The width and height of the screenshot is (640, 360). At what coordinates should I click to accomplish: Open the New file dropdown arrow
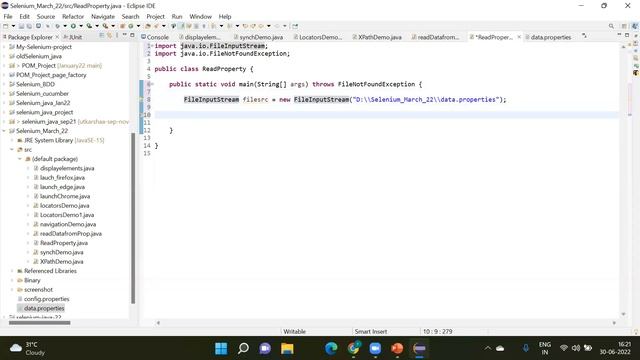(x=13, y=26)
